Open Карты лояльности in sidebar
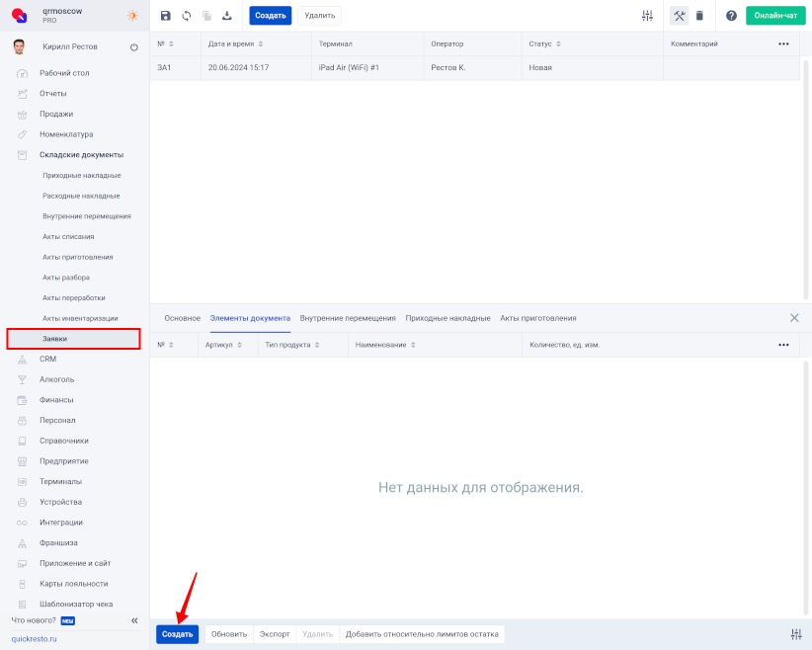This screenshot has width=812, height=650. 73,584
